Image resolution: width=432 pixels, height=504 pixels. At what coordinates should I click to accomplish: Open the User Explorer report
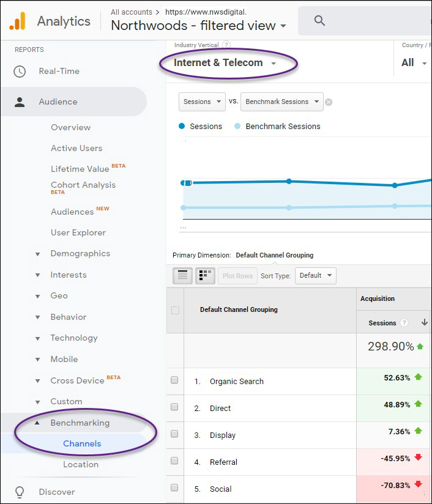tap(78, 232)
